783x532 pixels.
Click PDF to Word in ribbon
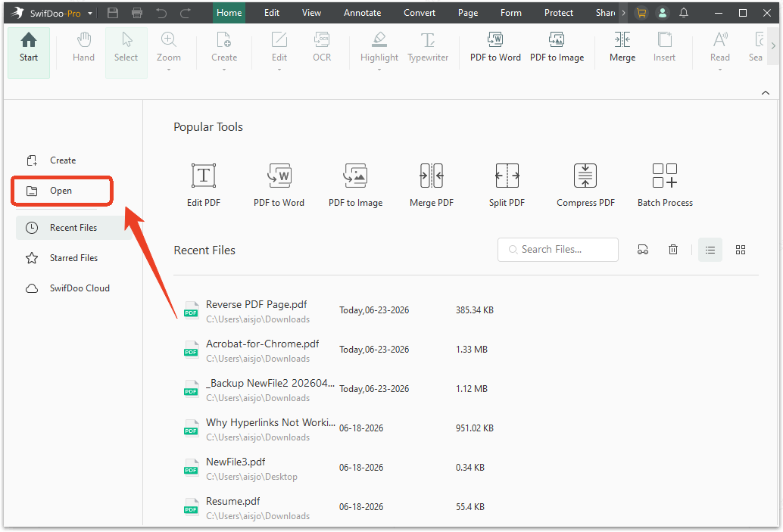495,48
